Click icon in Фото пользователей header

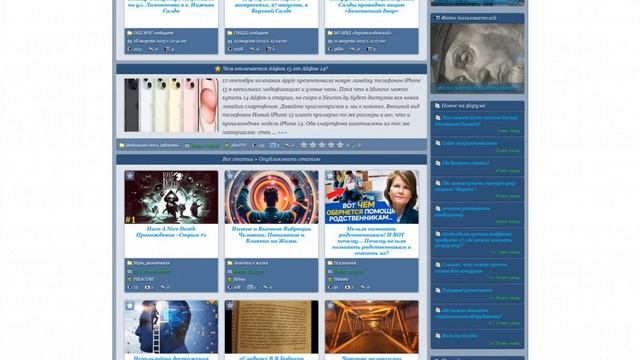(x=438, y=18)
